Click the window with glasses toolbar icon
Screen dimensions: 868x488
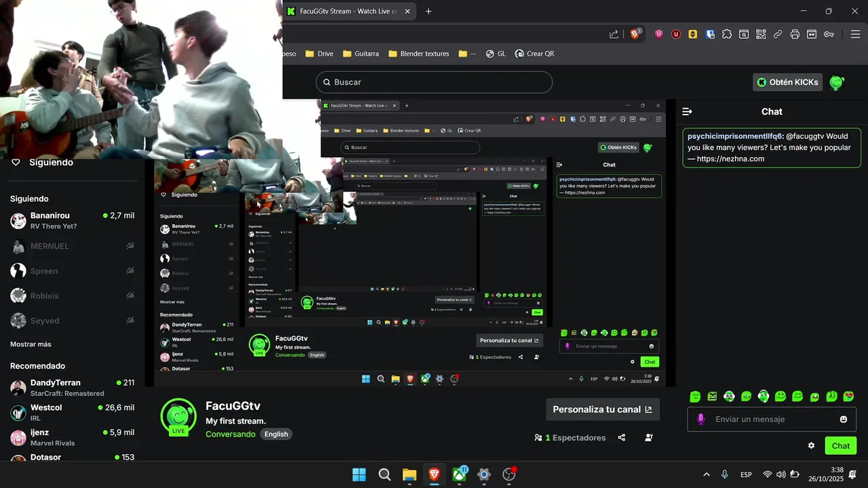coord(812,34)
